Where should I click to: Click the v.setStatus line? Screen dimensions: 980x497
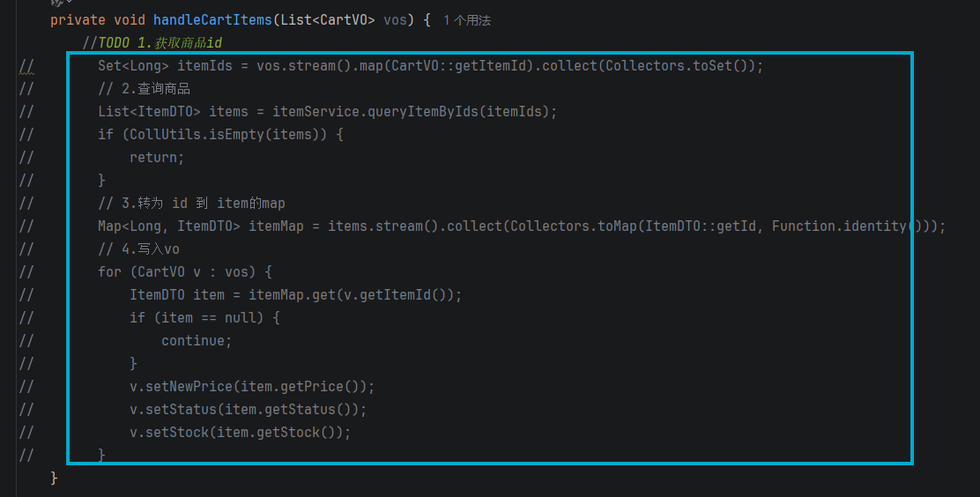click(x=249, y=410)
